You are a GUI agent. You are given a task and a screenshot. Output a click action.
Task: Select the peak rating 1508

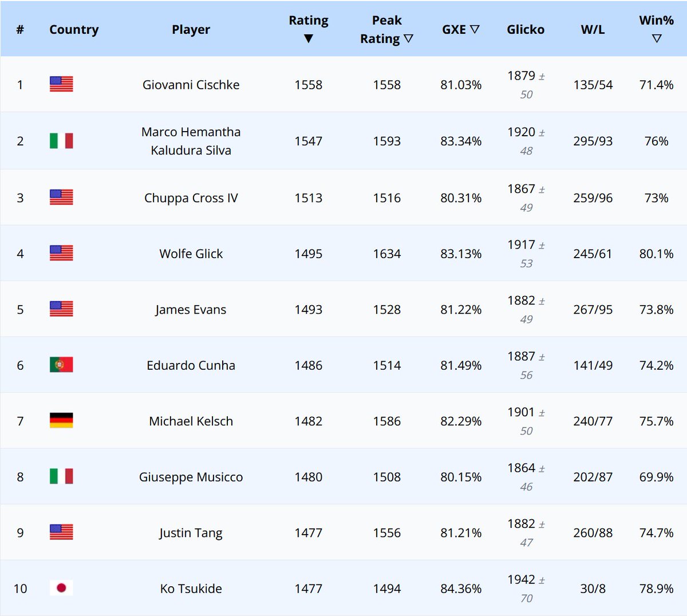[x=387, y=477]
